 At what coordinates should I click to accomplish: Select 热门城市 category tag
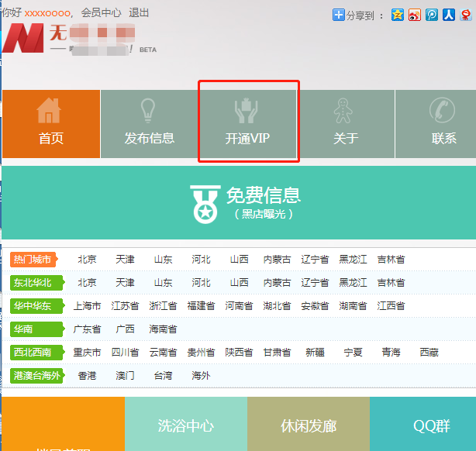(33, 260)
